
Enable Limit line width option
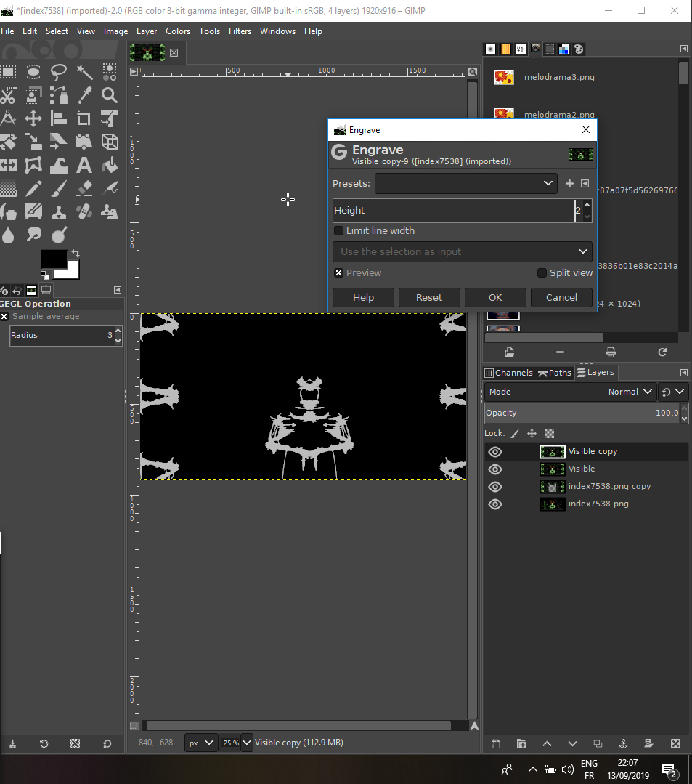click(x=339, y=230)
